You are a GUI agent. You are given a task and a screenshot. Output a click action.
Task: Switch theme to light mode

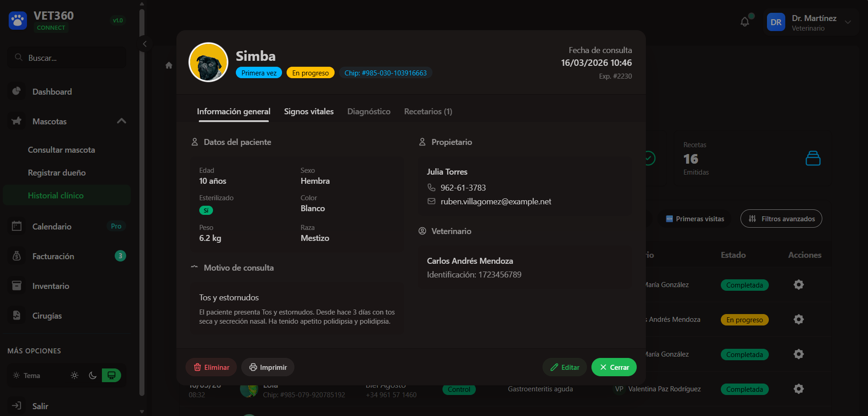click(75, 375)
